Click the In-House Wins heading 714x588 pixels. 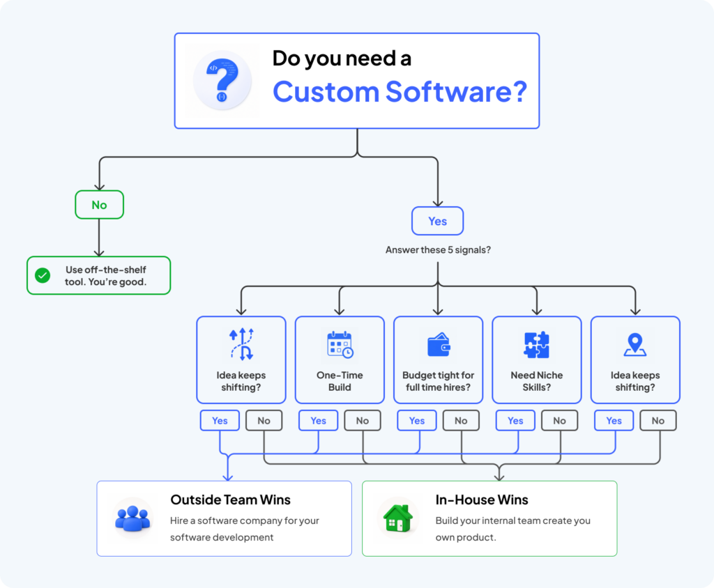482,500
